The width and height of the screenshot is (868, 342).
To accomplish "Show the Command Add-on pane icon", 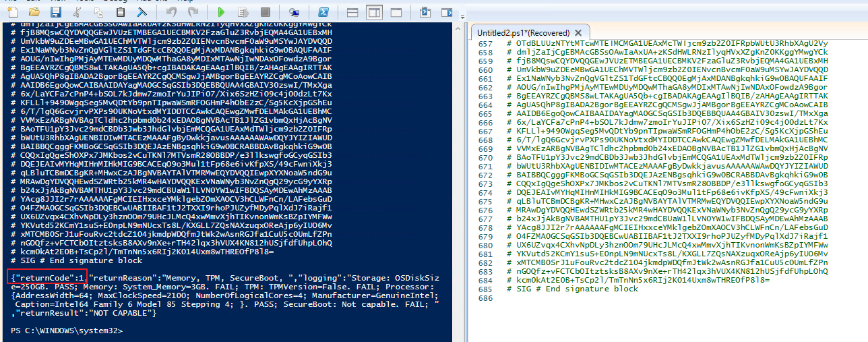I will coord(447,12).
